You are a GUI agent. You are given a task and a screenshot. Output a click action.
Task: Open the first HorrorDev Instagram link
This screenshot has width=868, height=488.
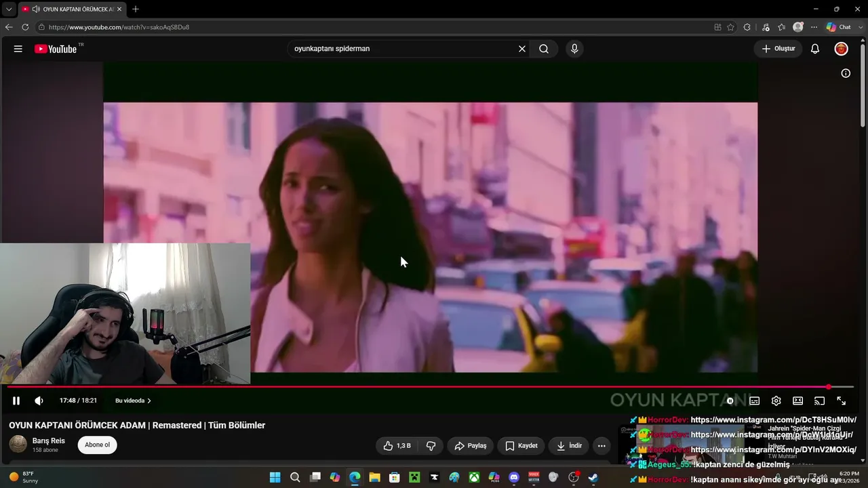coord(773,420)
